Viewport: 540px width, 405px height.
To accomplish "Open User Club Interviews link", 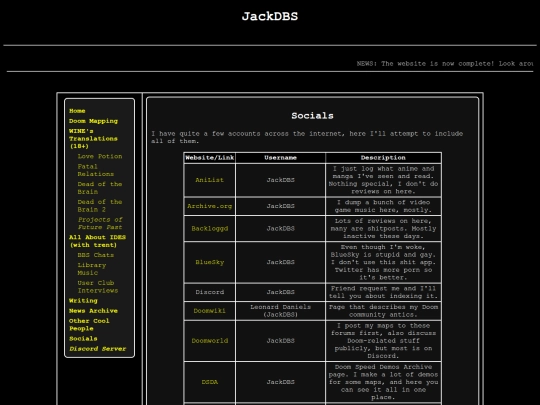I will pyautogui.click(x=98, y=287).
